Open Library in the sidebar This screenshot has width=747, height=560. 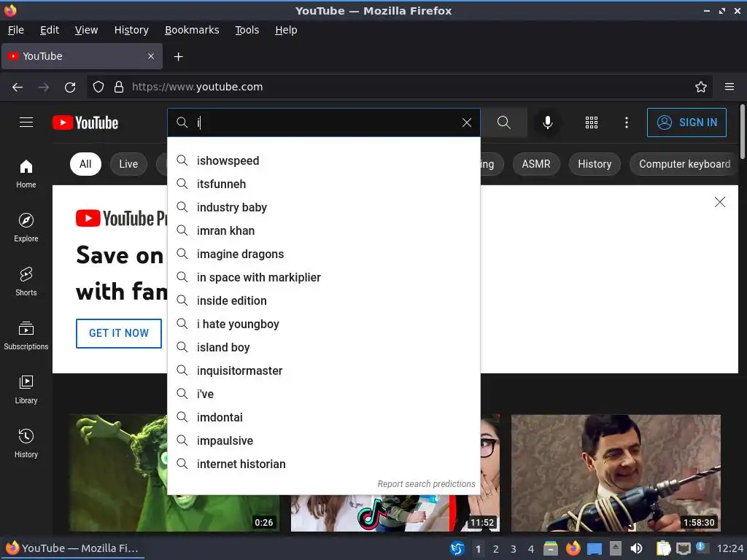[x=26, y=389]
